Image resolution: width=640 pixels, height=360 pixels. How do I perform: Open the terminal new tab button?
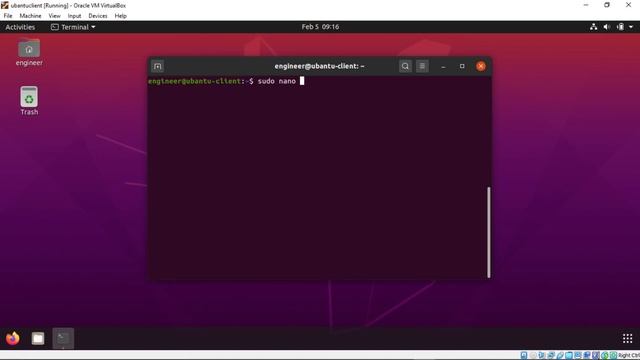[x=158, y=66]
